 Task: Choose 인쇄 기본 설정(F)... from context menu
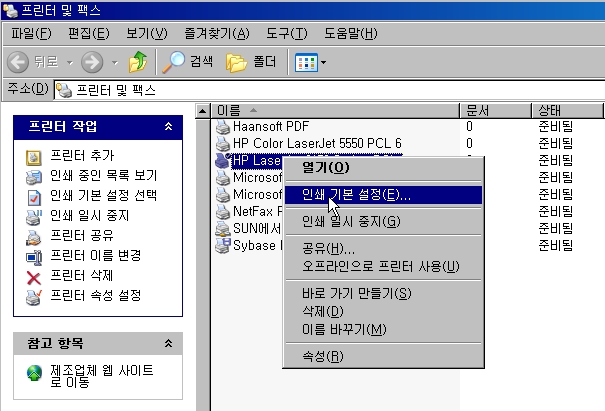(x=355, y=195)
